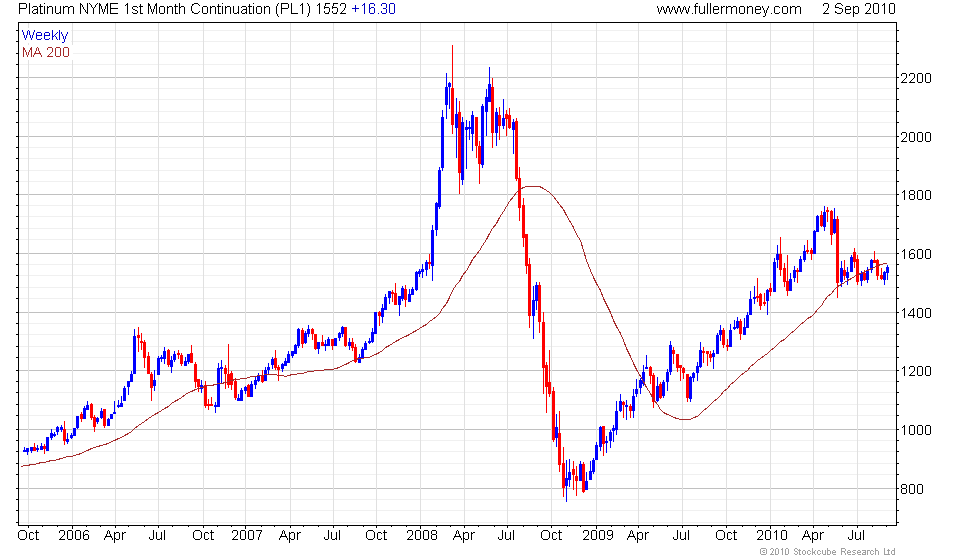Click the date '2 Sep 2010'

[x=859, y=9]
